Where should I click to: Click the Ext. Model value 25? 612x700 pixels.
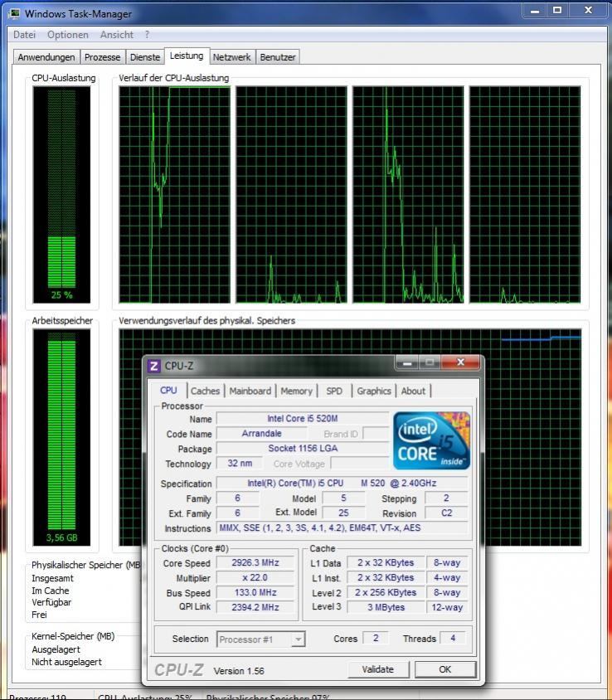(x=343, y=513)
